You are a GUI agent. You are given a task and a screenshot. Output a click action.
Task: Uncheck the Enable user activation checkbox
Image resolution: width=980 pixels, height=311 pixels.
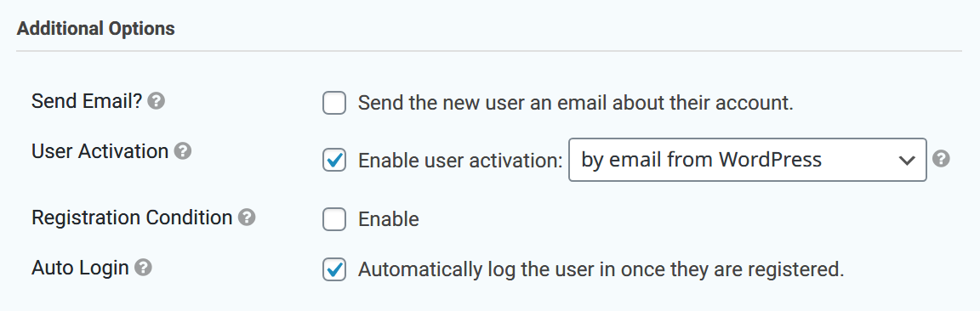(x=334, y=161)
